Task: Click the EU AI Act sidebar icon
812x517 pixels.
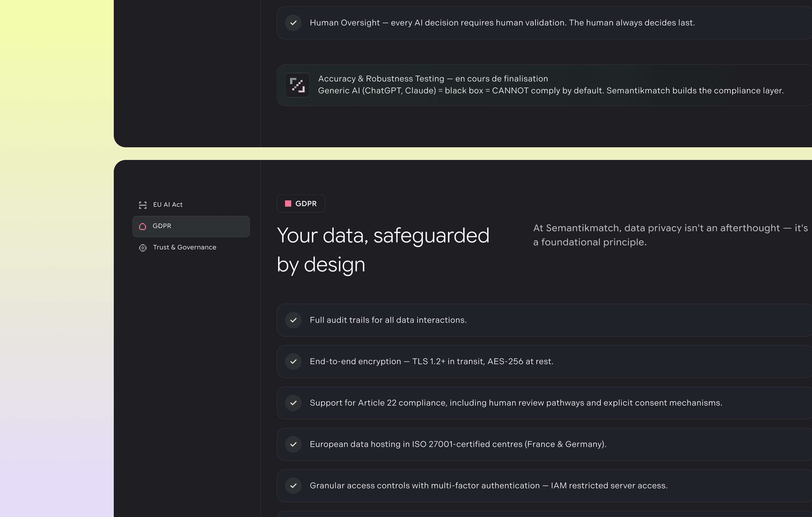Action: (x=143, y=205)
